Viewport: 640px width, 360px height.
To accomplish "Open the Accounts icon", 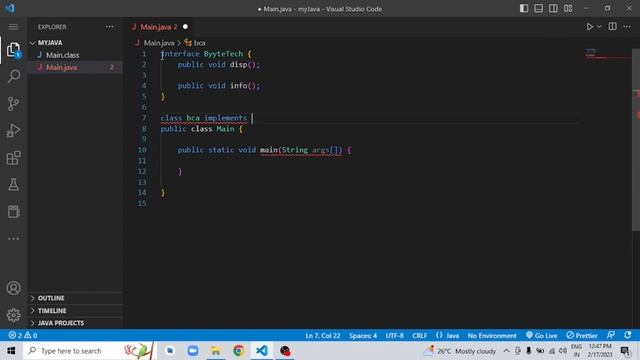I will click(13, 288).
